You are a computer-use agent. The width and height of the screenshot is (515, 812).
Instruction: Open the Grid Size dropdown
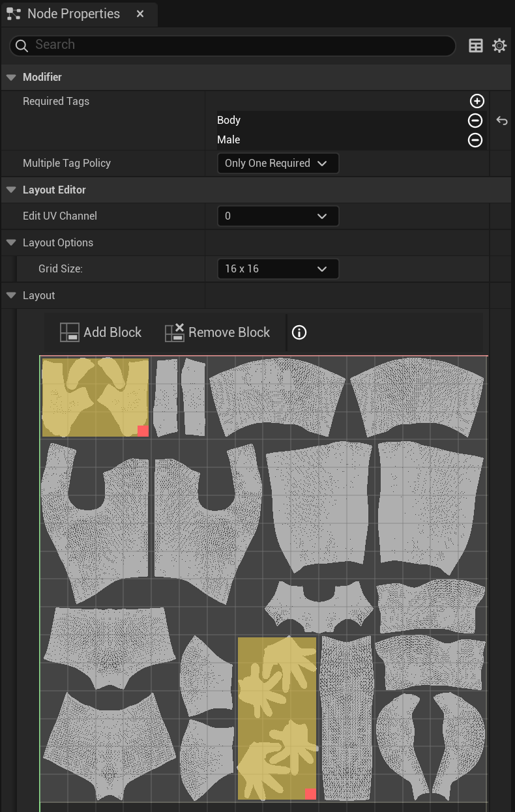click(278, 269)
